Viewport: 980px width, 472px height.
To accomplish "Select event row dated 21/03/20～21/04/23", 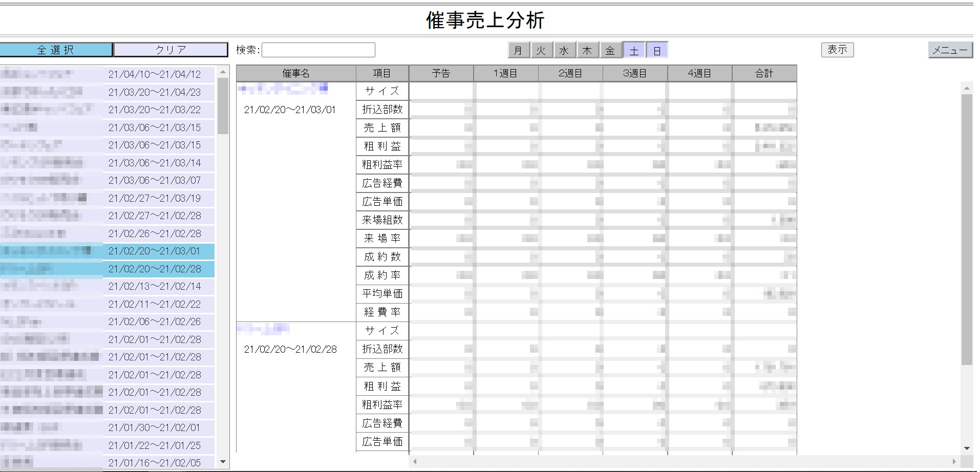I will pyautogui.click(x=107, y=92).
